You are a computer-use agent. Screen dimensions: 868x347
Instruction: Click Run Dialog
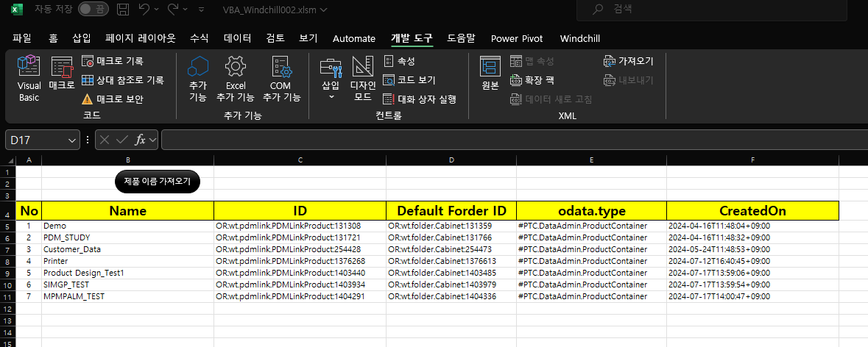pos(420,99)
